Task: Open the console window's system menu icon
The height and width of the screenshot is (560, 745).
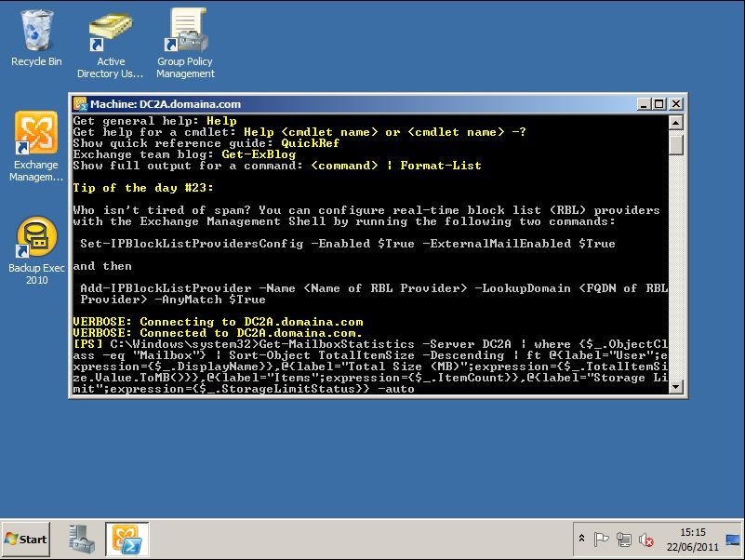Action: [x=81, y=103]
